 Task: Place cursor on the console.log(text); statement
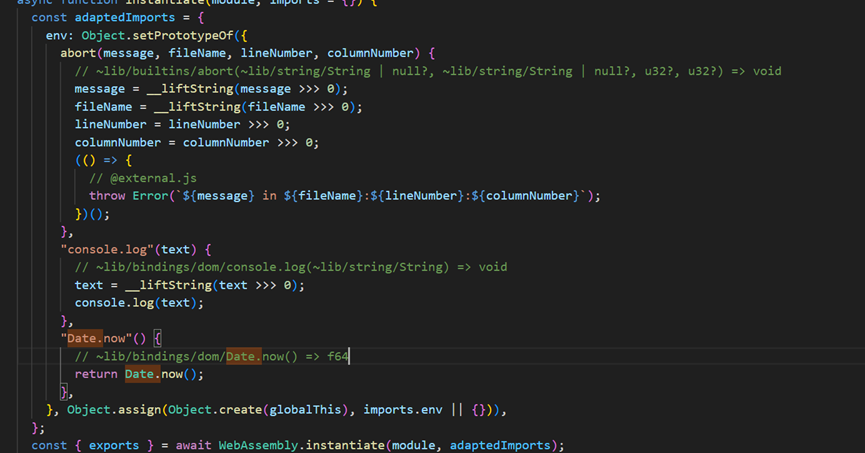click(x=139, y=303)
